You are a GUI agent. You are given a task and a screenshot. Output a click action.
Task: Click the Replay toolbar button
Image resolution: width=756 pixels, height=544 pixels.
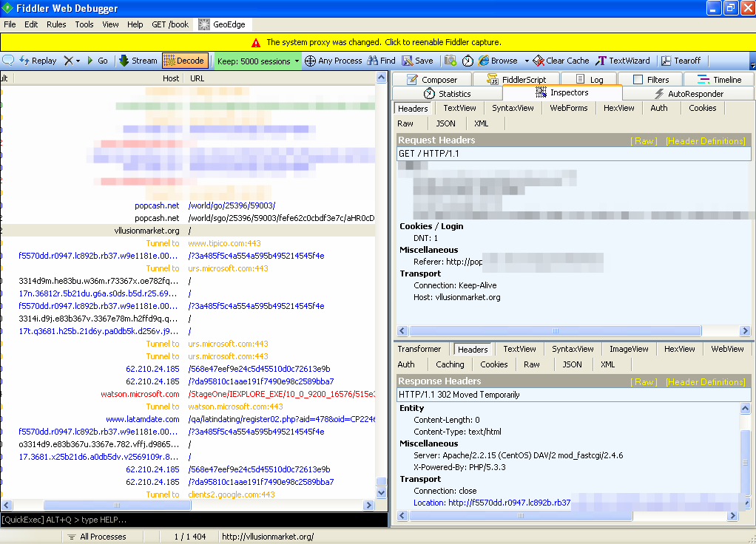[38, 61]
